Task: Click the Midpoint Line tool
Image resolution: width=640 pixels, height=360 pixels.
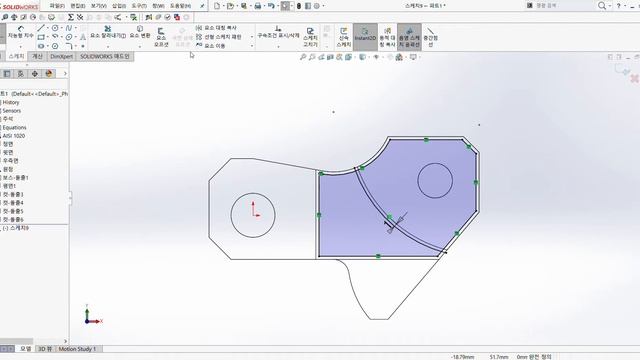Action: (x=431, y=37)
